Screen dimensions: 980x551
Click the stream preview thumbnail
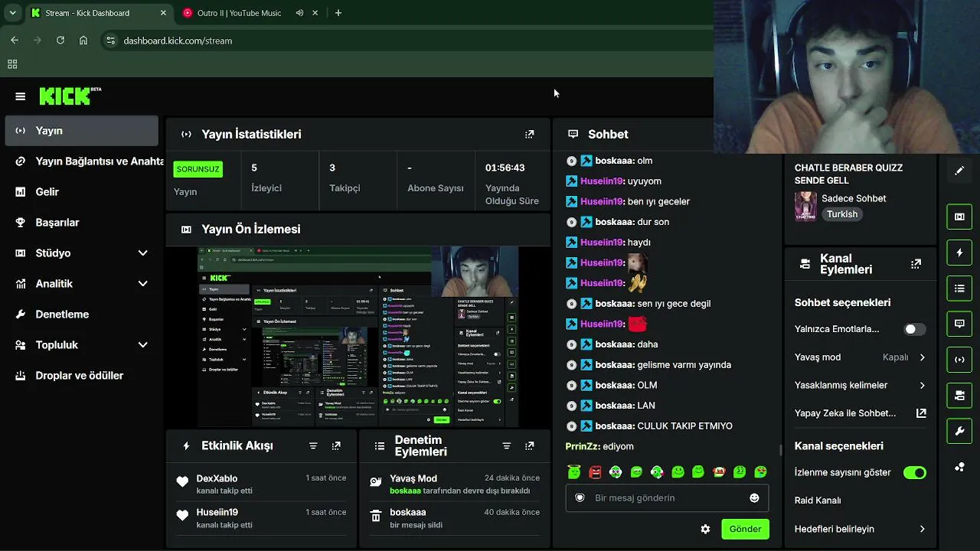[358, 337]
